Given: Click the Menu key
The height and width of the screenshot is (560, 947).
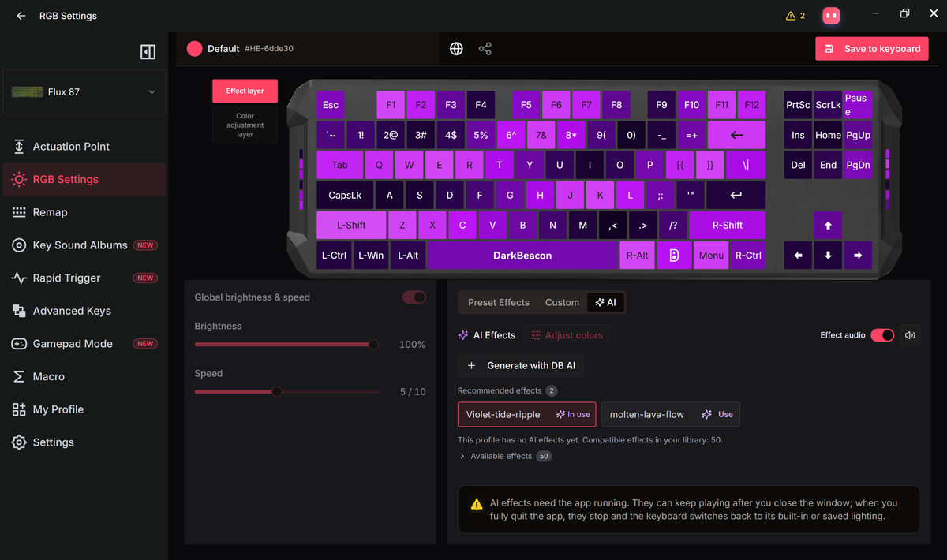Looking at the screenshot, I should click(711, 256).
